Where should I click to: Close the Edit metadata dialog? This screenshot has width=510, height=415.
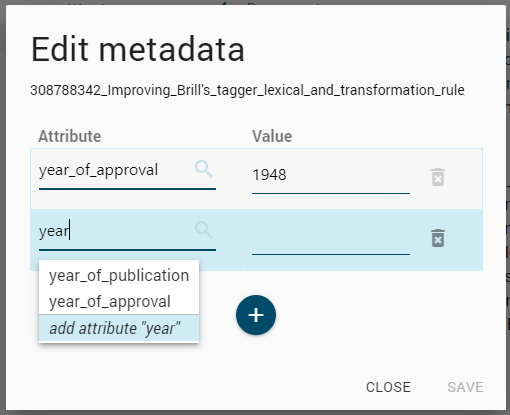click(388, 387)
